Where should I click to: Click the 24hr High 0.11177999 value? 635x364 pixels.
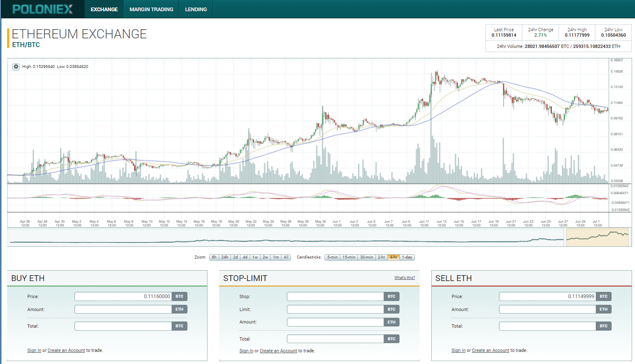coord(577,35)
